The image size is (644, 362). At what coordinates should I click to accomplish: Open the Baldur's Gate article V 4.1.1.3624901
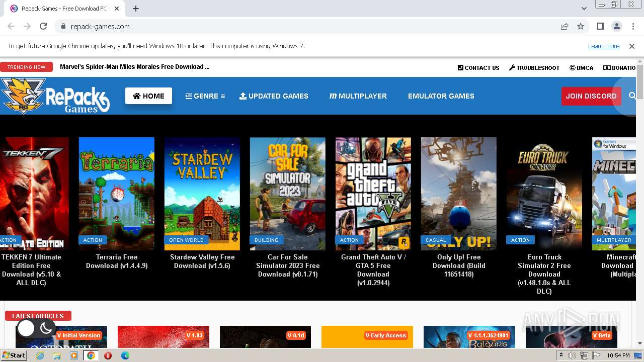pyautogui.click(x=469, y=336)
